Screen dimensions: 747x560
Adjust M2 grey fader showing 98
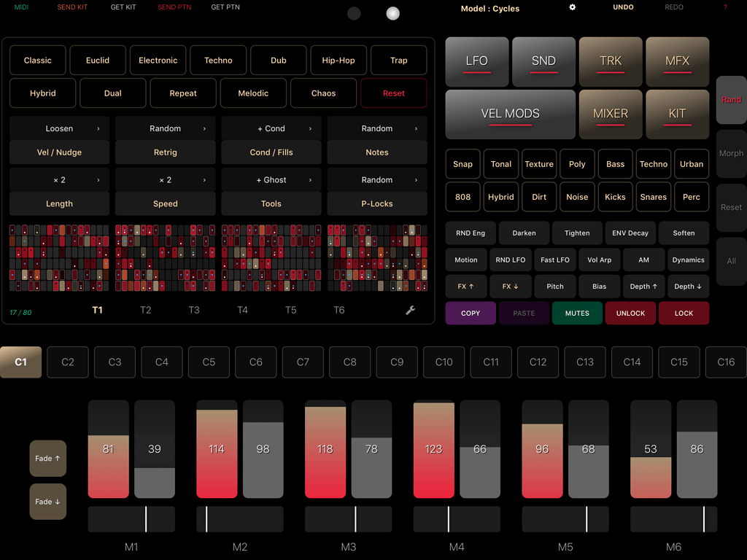(263, 449)
